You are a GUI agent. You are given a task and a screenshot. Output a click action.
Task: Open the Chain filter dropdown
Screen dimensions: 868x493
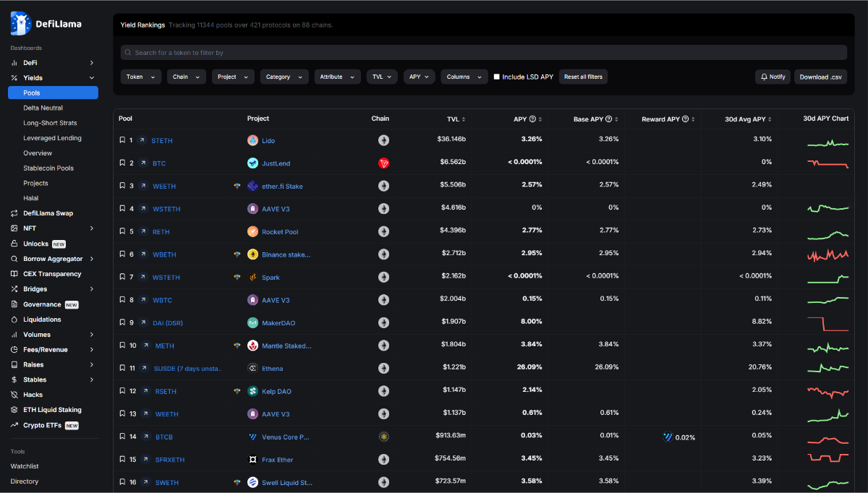click(186, 77)
